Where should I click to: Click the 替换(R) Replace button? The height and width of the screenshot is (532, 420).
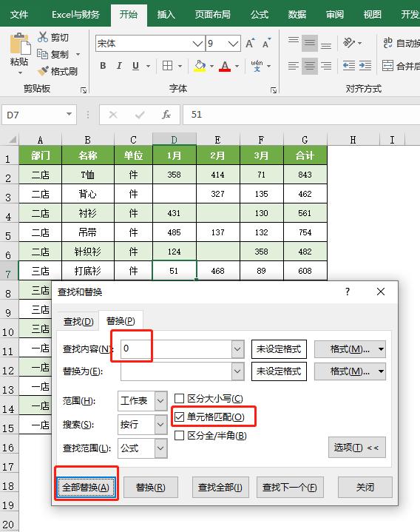click(x=151, y=487)
